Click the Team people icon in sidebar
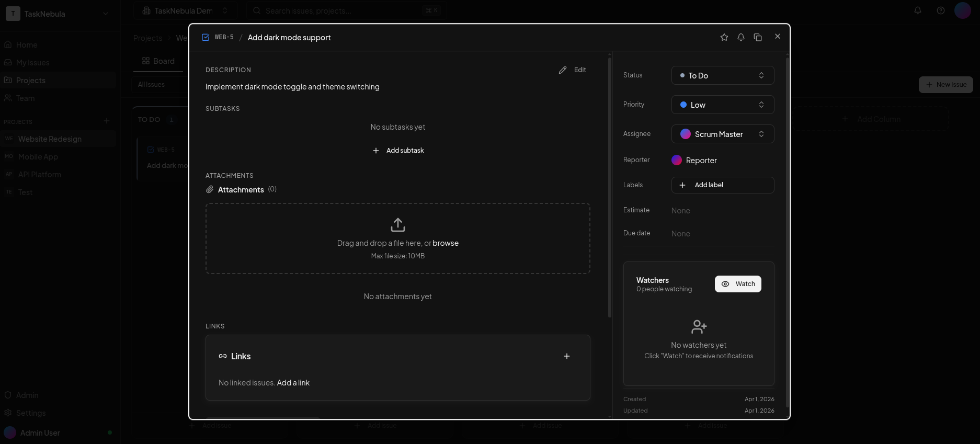 point(8,98)
